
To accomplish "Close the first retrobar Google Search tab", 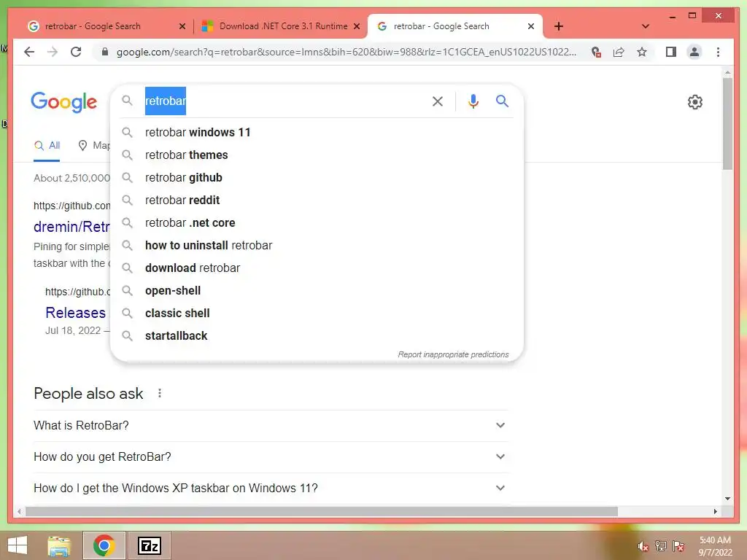I will 182,26.
